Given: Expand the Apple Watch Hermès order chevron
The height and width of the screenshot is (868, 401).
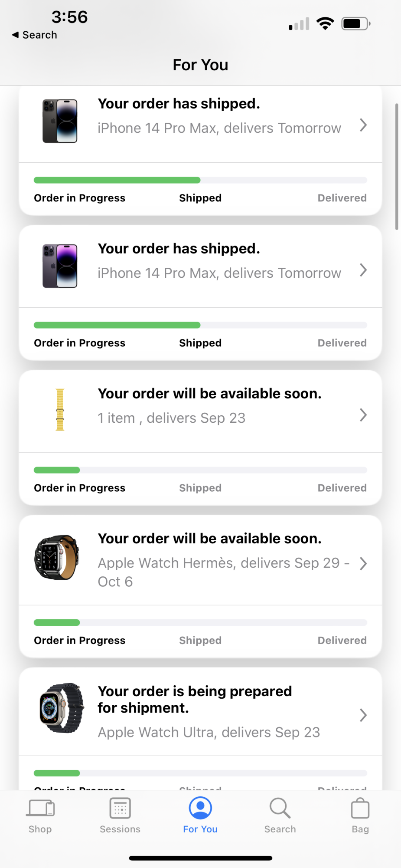Looking at the screenshot, I should [x=363, y=563].
